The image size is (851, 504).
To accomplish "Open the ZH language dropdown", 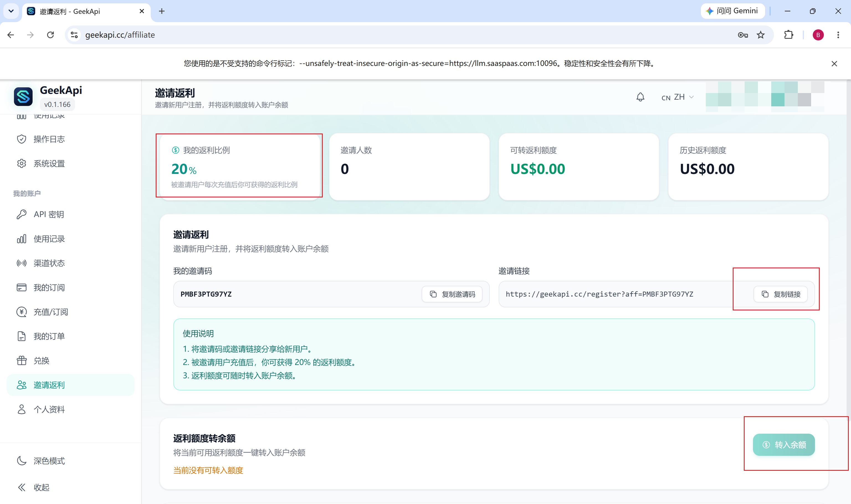I will (677, 97).
